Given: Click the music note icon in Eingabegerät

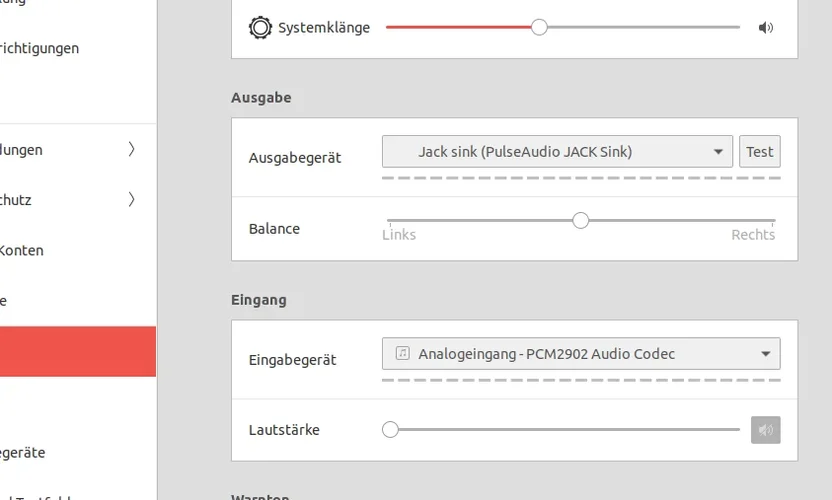Looking at the screenshot, I should (x=402, y=354).
